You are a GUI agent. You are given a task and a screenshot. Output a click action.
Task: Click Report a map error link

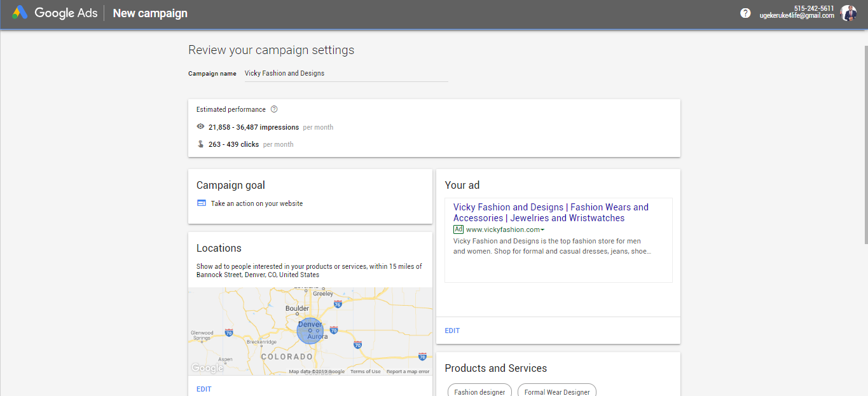point(408,372)
